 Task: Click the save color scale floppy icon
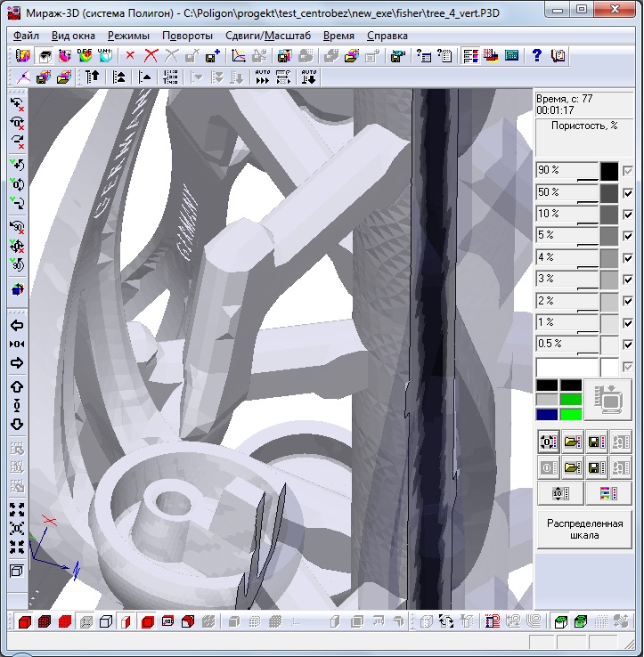tap(596, 441)
